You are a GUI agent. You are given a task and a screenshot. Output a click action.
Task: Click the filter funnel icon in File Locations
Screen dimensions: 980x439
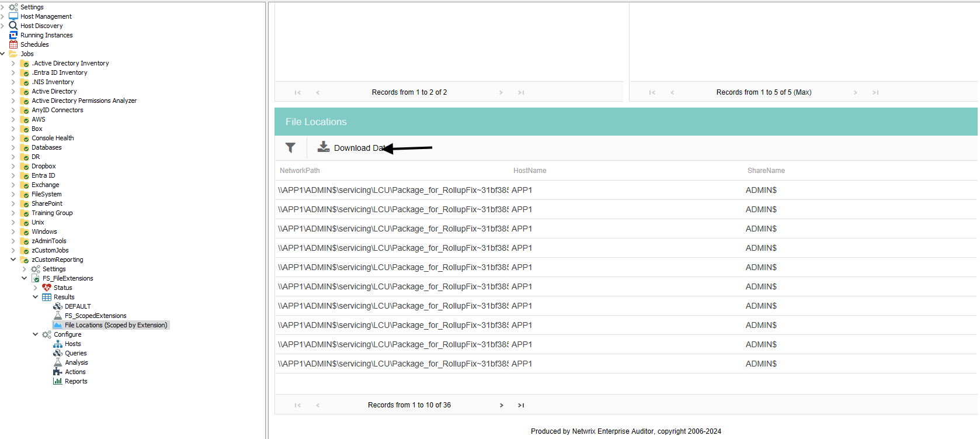pos(290,147)
